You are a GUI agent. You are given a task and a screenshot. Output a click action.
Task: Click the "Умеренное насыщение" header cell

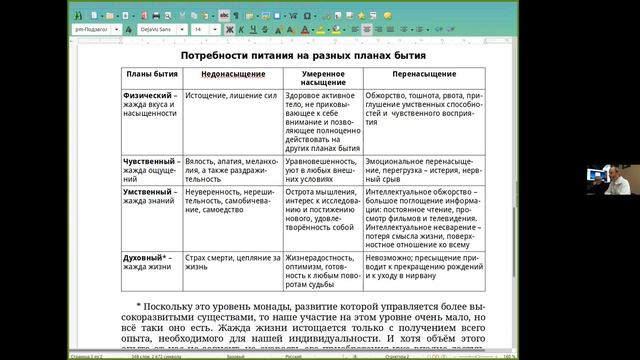323,78
